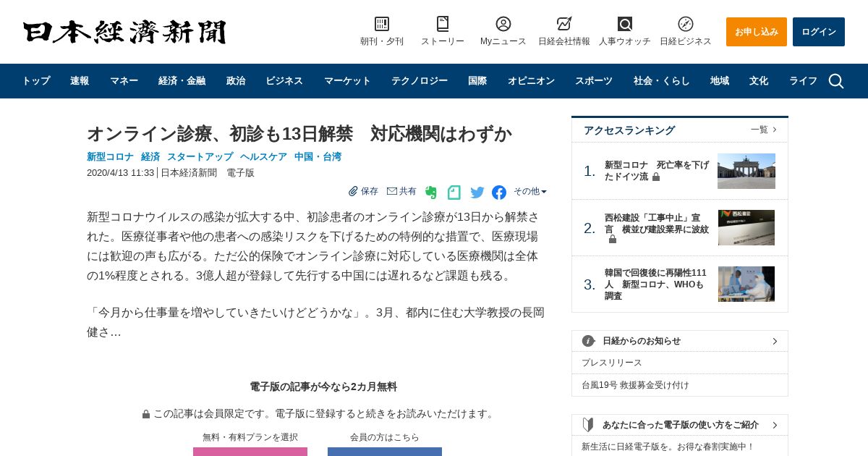Open the スタートアップ topic tag
This screenshot has width=868, height=456.
(200, 156)
